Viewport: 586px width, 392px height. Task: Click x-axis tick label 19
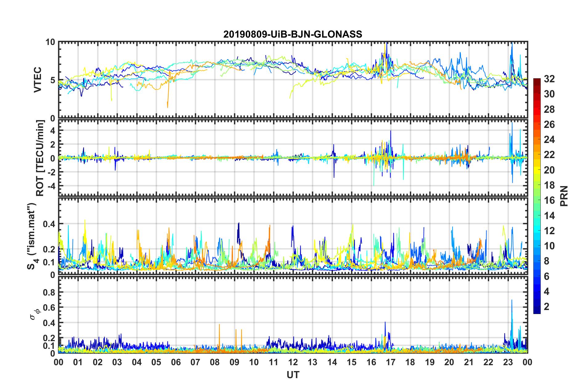[x=430, y=362]
